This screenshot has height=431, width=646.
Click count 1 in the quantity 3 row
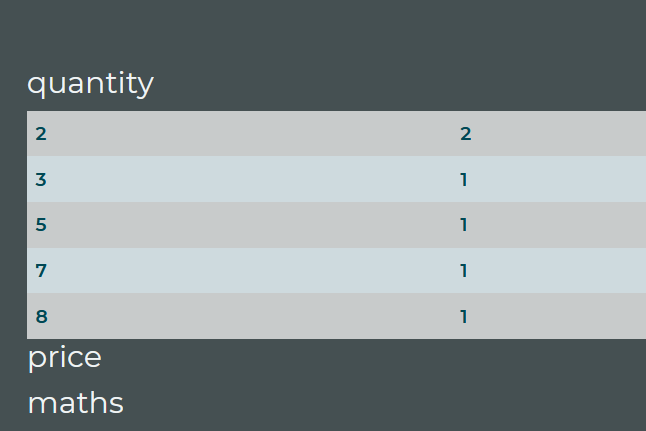464,180
